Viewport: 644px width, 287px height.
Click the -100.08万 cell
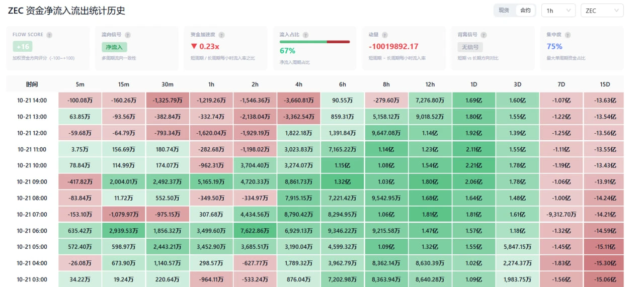(x=80, y=100)
